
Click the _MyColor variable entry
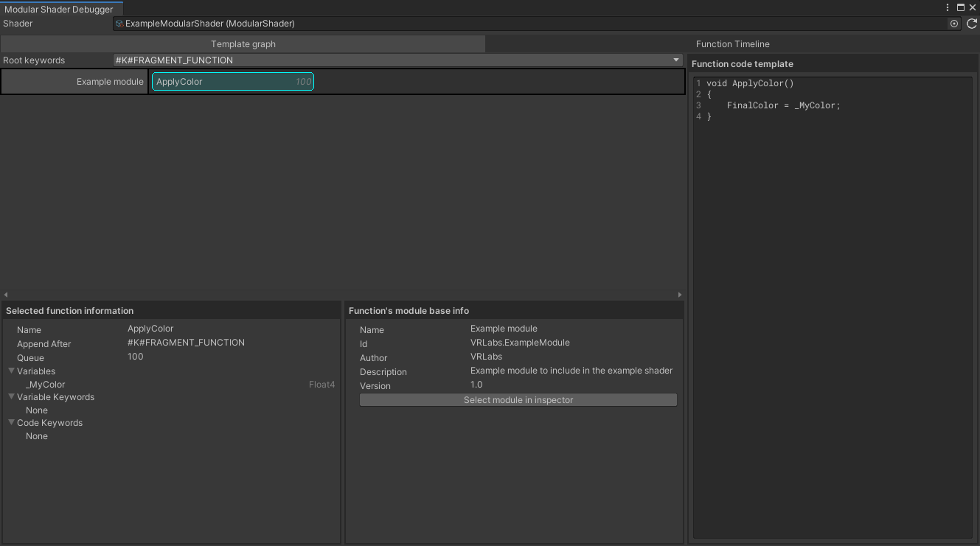(46, 385)
